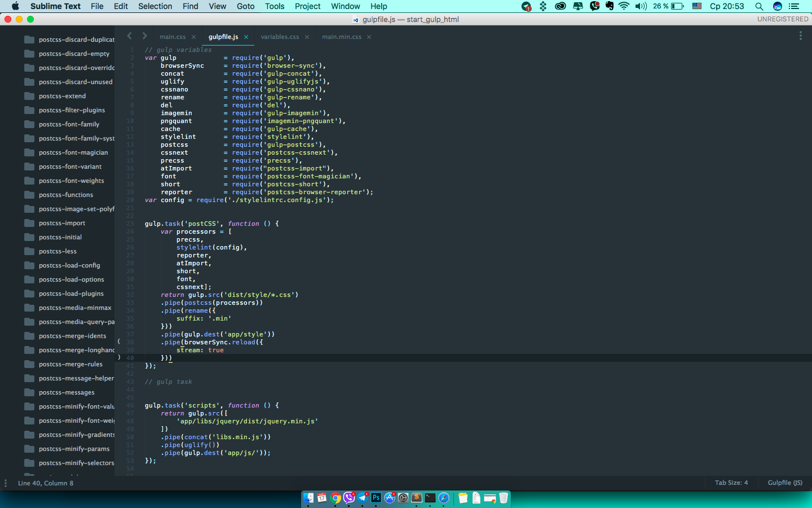Open Calendar from the dock
The width and height of the screenshot is (812, 508).
click(x=322, y=498)
